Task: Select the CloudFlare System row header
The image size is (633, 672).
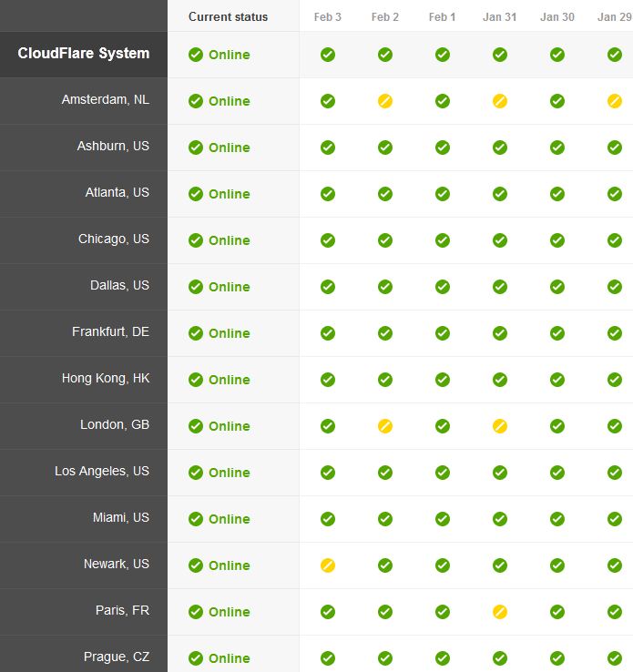Action: 84,53
